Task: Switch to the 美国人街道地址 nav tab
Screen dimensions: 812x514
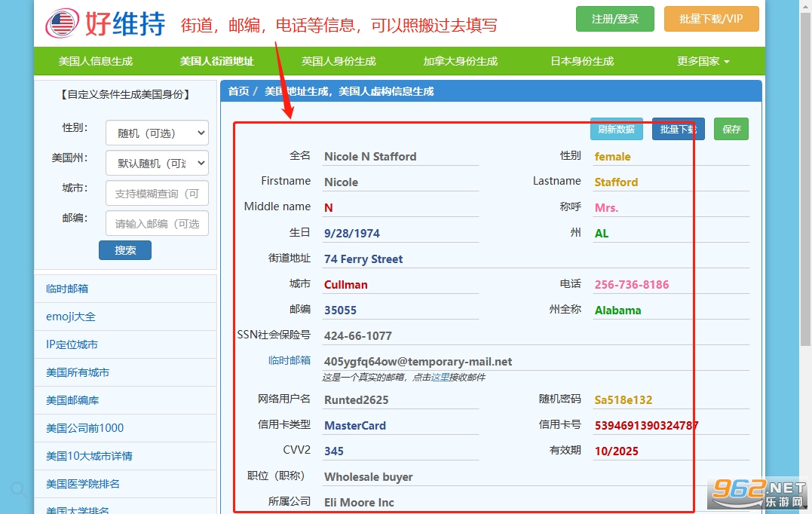Action: coord(216,61)
